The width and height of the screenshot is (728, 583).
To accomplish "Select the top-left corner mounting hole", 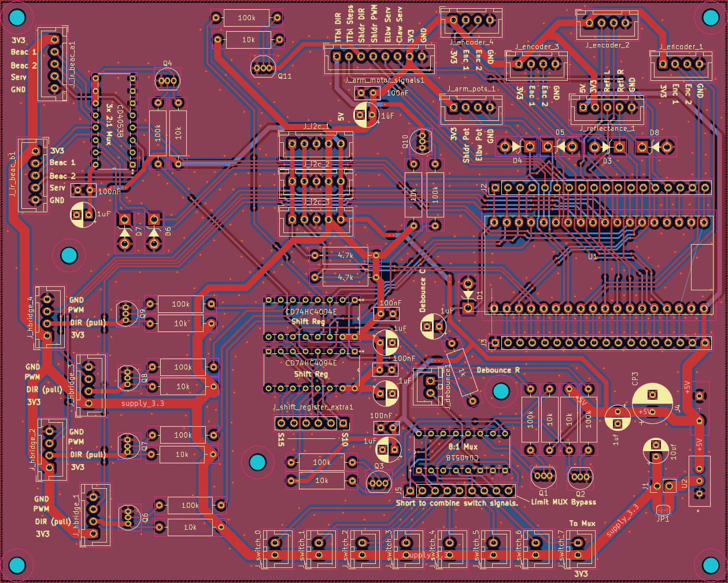I will pos(18,18).
